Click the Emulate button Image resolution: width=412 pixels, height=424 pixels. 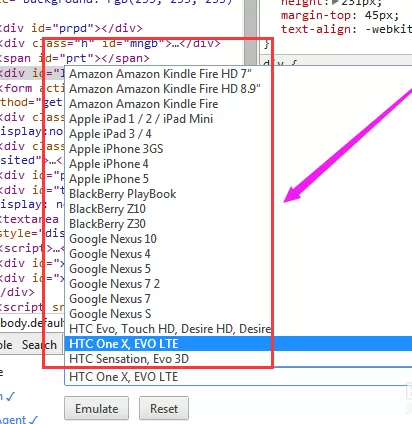tap(97, 408)
